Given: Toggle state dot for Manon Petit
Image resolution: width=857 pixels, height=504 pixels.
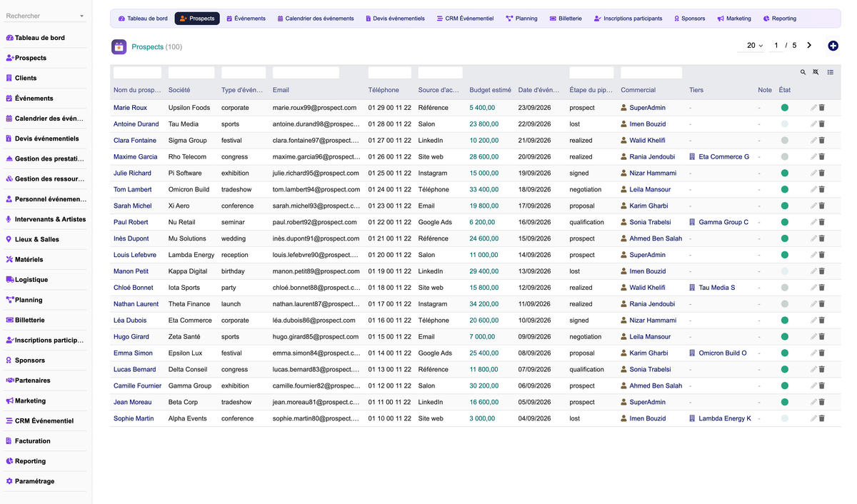Looking at the screenshot, I should tap(785, 271).
